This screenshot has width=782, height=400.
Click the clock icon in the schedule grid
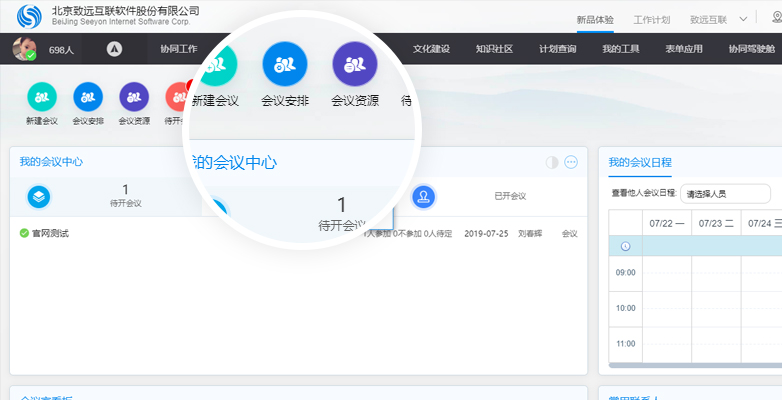(626, 246)
